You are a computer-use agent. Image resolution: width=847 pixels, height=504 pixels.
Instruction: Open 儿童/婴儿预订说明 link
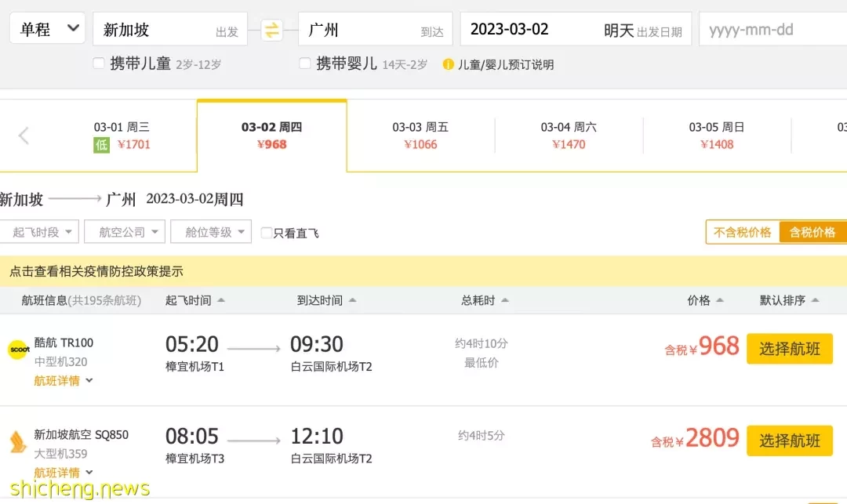point(506,65)
